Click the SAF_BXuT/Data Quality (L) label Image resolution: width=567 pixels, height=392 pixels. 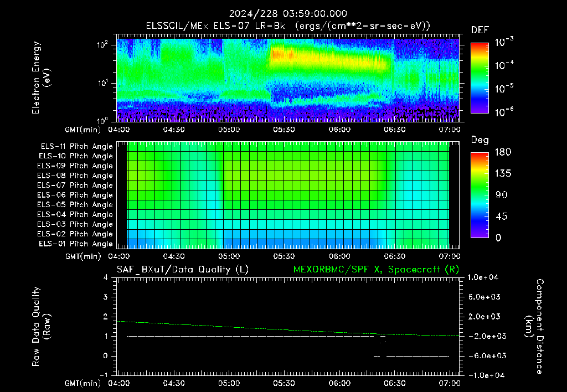[x=183, y=270]
